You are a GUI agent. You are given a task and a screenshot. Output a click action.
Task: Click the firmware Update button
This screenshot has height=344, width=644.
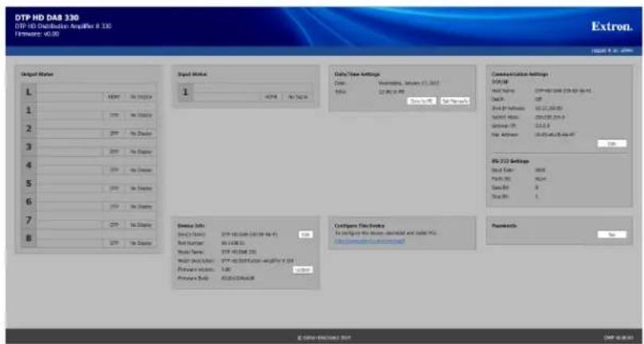302,270
